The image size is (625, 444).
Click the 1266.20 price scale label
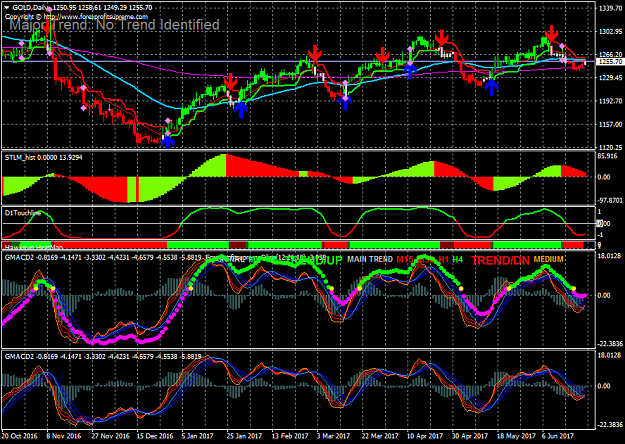[x=610, y=55]
